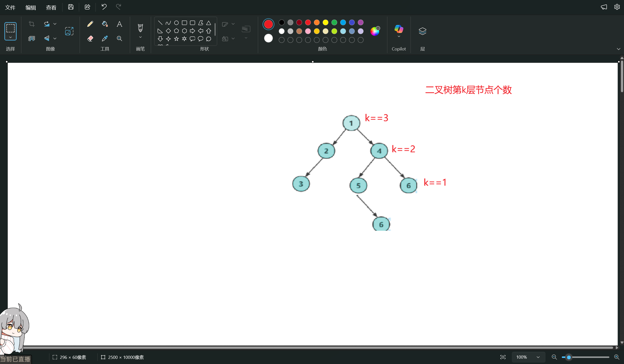Expand the zoom percentage dropdown
This screenshot has height=364, width=624.
(x=538, y=357)
